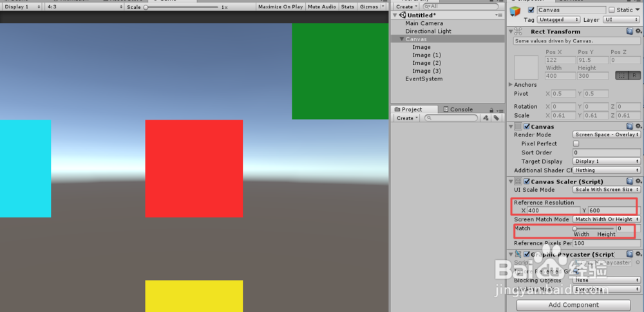The width and height of the screenshot is (644, 312).
Task: Collapse the Untitled scene foldout
Action: click(x=395, y=15)
